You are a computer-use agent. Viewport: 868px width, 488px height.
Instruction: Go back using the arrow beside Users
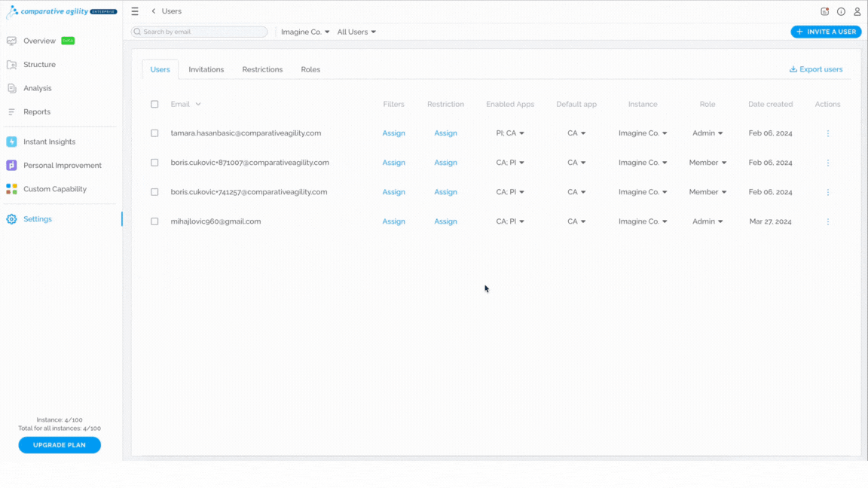(x=154, y=11)
